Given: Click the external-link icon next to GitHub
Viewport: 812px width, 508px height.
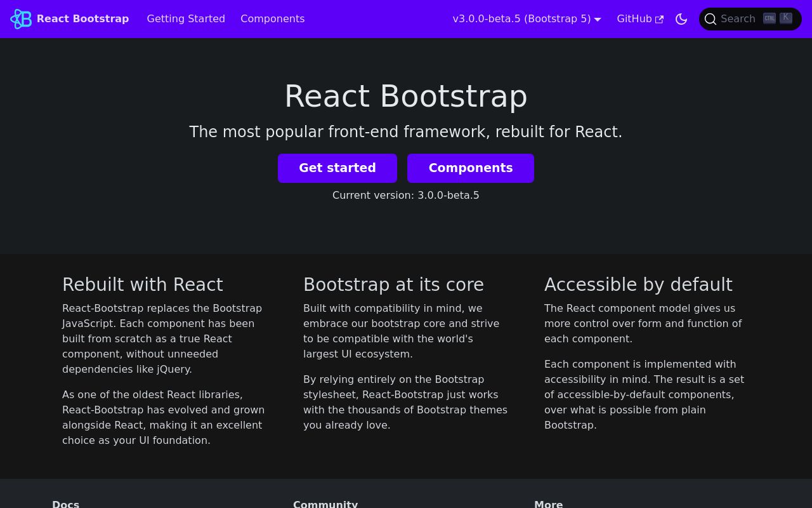Looking at the screenshot, I should (x=659, y=19).
